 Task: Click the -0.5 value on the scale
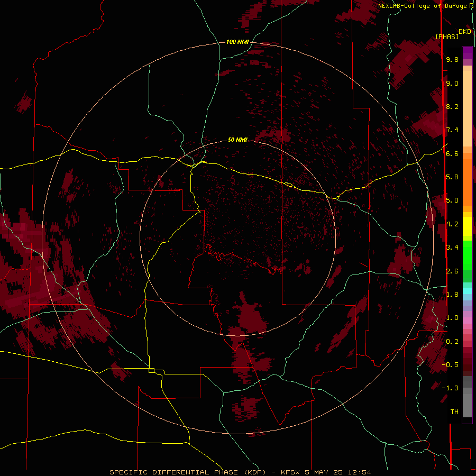(450, 365)
